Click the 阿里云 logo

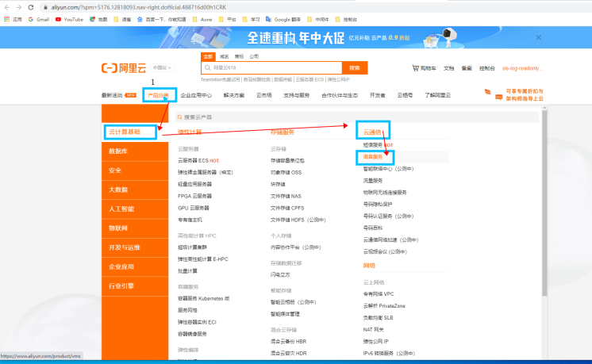124,68
